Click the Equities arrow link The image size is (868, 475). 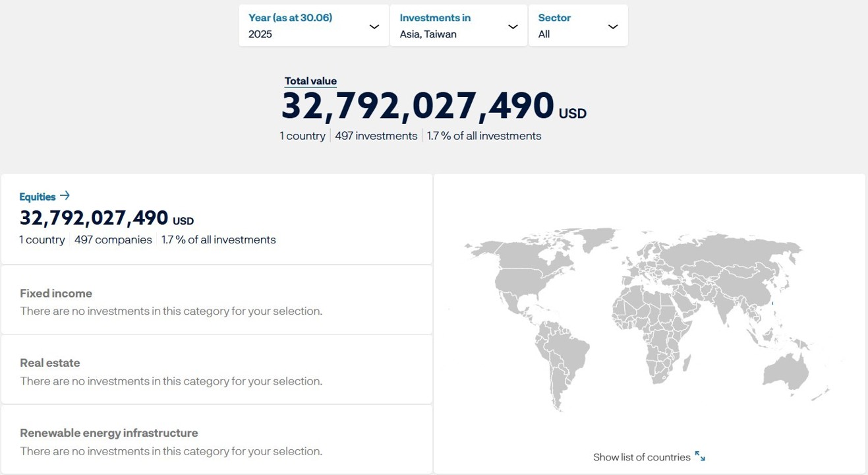tap(44, 197)
